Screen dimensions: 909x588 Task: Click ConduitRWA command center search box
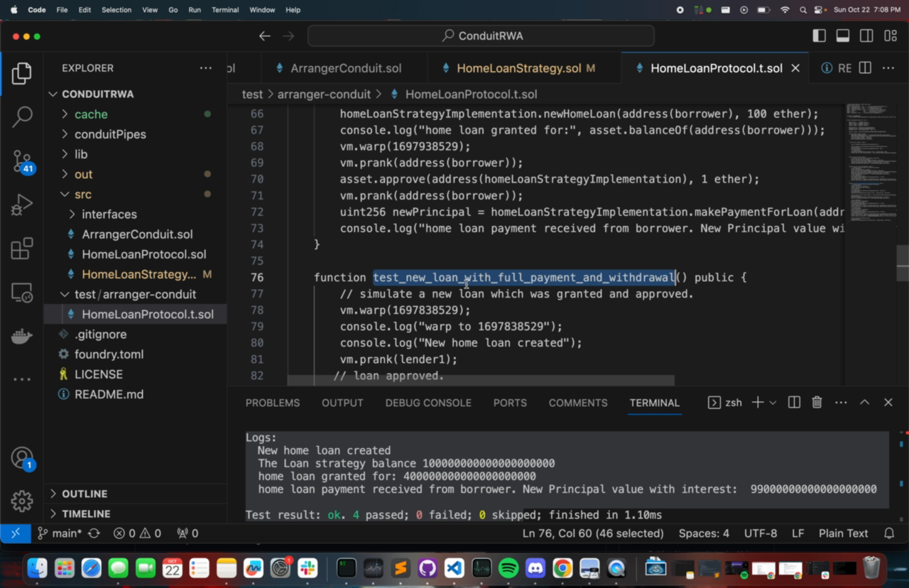[x=481, y=36]
